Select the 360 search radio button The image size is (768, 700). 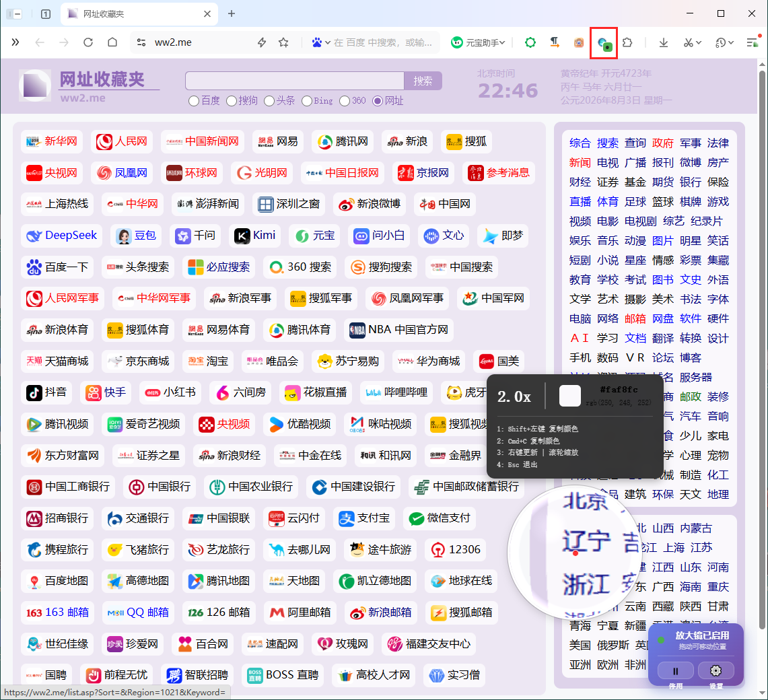tap(345, 101)
